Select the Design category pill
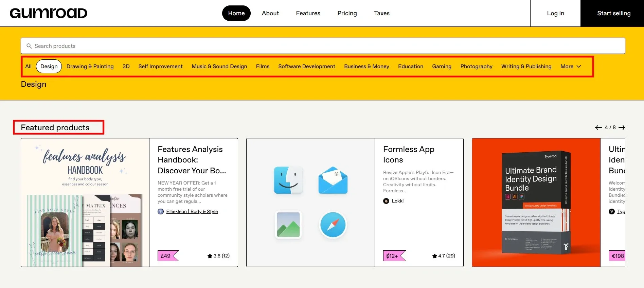Viewport: 644px width, 288px height. [49, 66]
